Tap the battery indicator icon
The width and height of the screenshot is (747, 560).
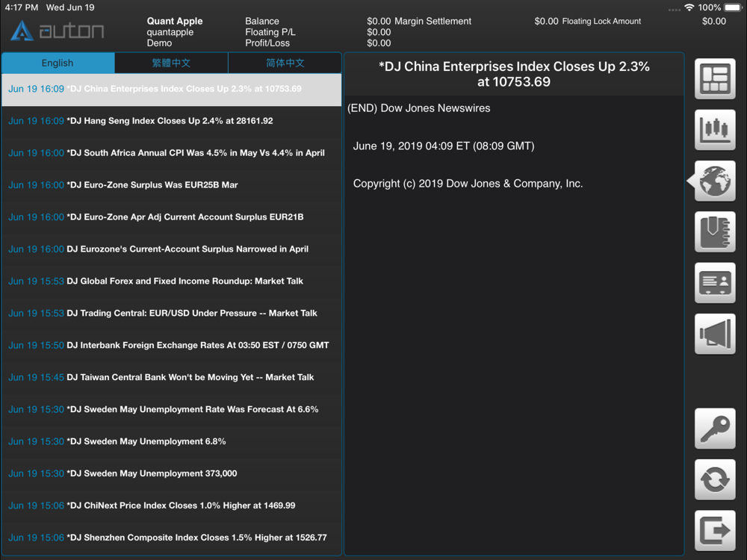(734, 7)
